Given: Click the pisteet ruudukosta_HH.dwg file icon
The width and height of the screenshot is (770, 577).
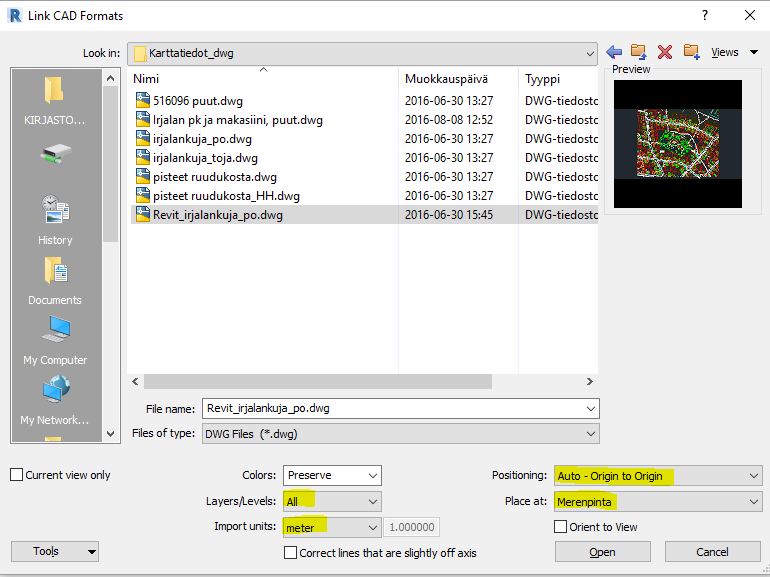Looking at the screenshot, I should click(142, 196).
